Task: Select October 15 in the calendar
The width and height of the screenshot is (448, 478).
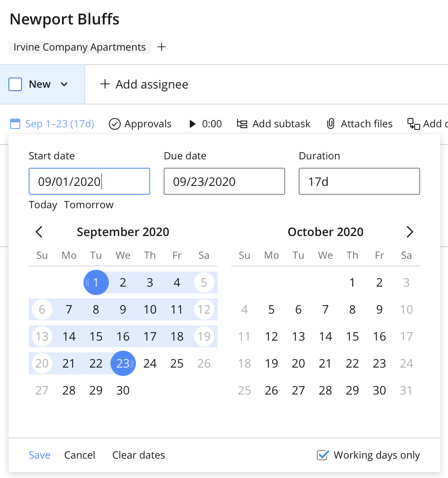Action: pyautogui.click(x=352, y=336)
